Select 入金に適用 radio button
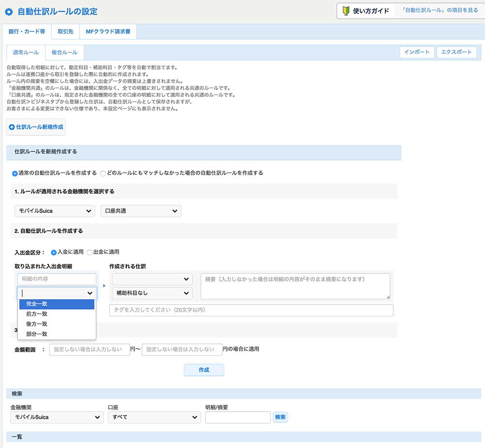This screenshot has height=448, width=485. [x=54, y=252]
